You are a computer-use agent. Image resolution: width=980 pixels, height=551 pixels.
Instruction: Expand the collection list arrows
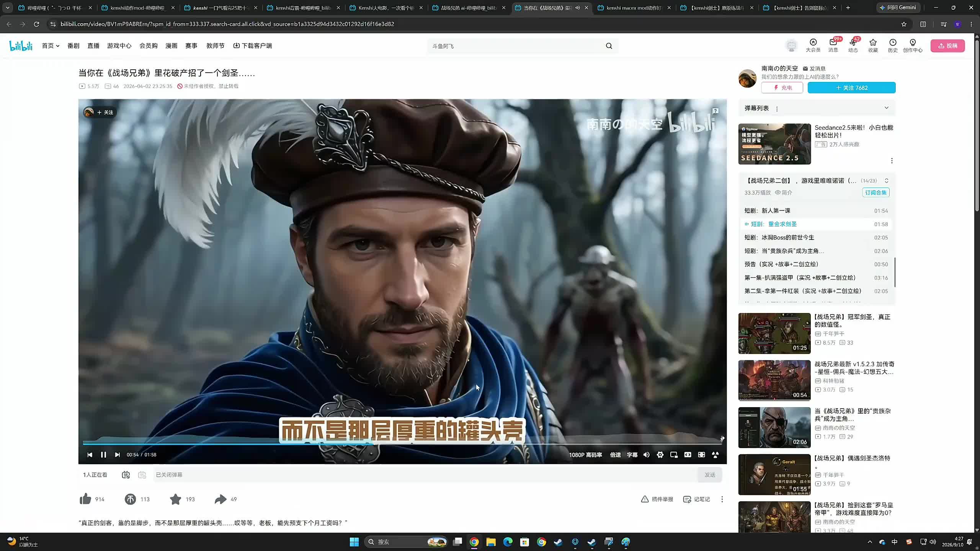tap(886, 181)
